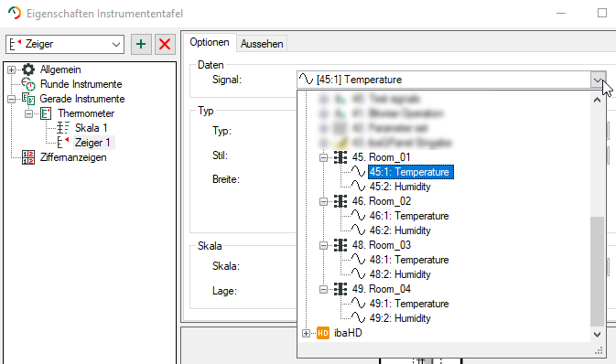
Task: Select the Allgemein gear icon
Action: (28, 70)
